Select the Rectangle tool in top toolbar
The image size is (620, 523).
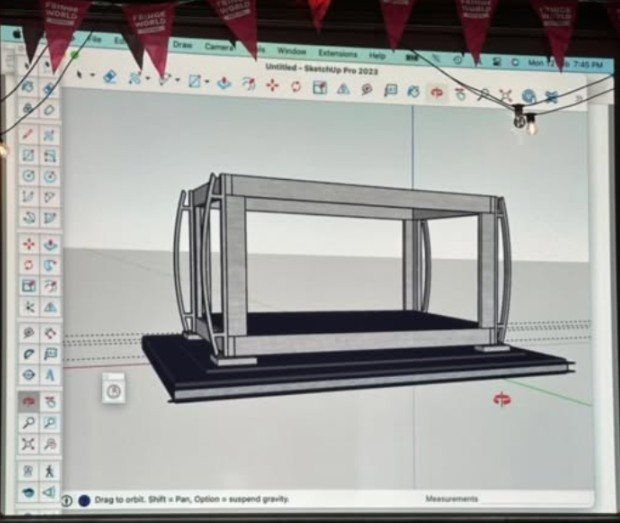tap(195, 81)
